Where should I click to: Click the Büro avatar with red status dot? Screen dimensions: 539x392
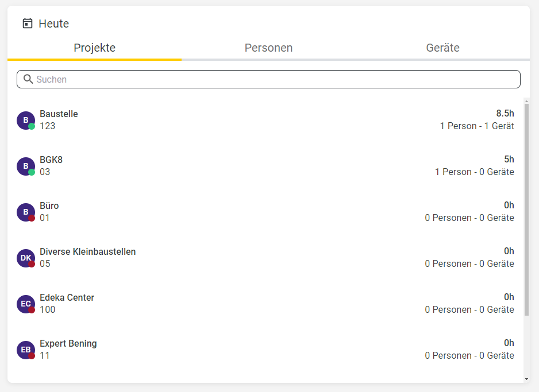[26, 212]
